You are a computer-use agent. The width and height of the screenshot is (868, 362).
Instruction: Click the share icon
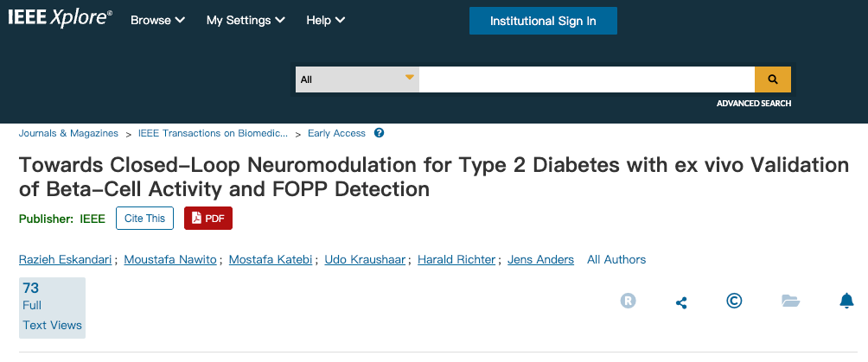click(x=681, y=302)
